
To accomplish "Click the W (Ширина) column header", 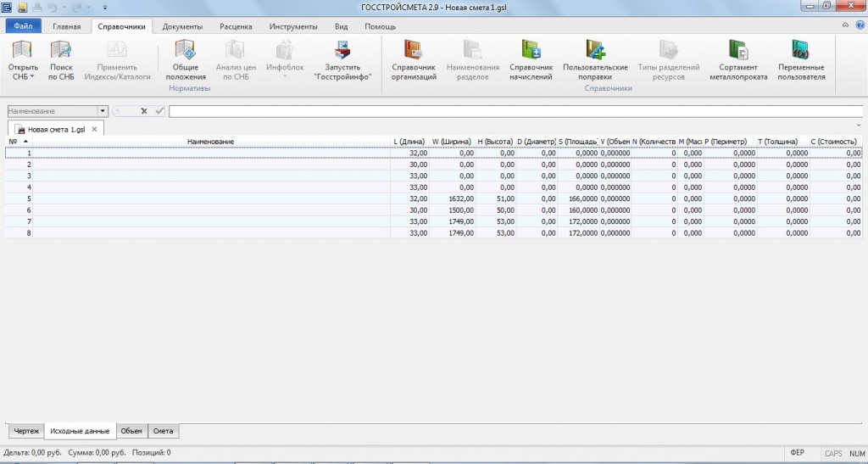I will click(453, 142).
